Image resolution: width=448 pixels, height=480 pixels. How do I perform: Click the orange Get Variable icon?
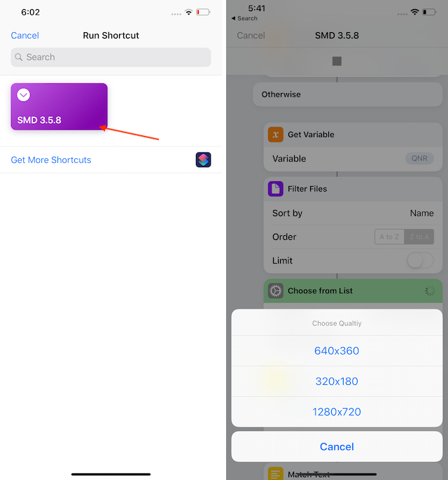click(x=276, y=134)
